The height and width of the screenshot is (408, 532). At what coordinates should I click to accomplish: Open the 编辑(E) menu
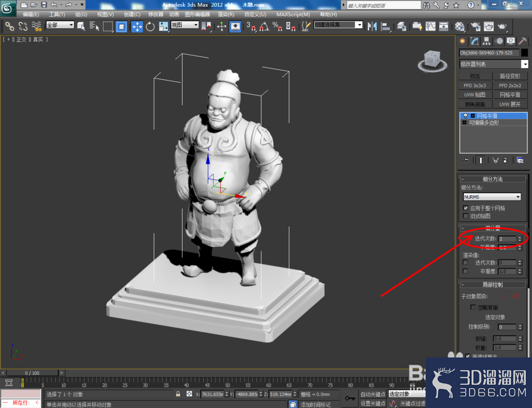(30, 14)
